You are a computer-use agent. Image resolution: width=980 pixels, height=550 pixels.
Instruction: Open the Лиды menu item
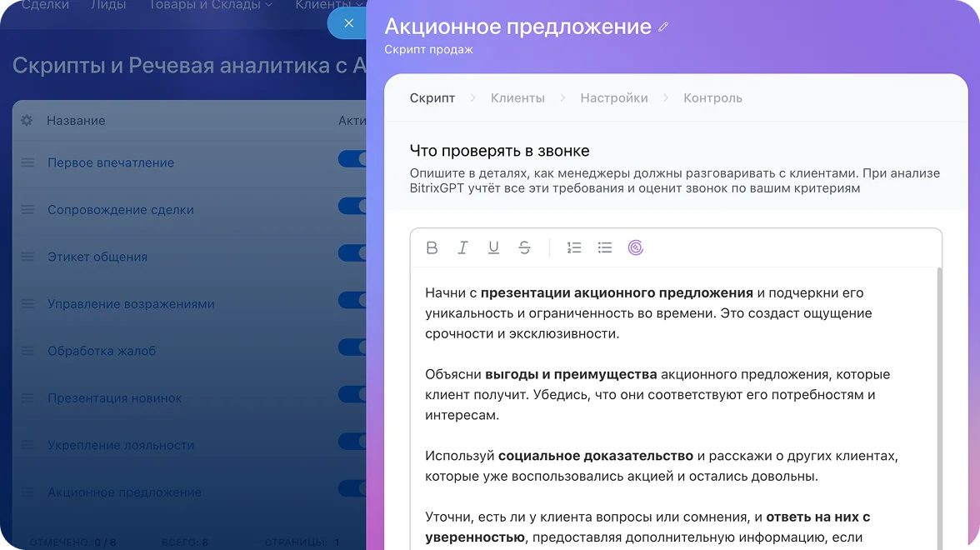click(108, 5)
